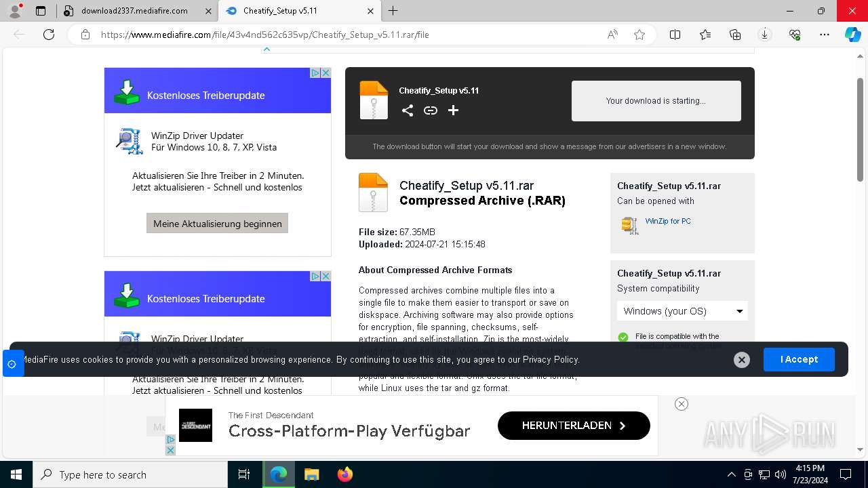The width and height of the screenshot is (868, 488).
Task: Open a new browser tab
Action: pyautogui.click(x=393, y=11)
